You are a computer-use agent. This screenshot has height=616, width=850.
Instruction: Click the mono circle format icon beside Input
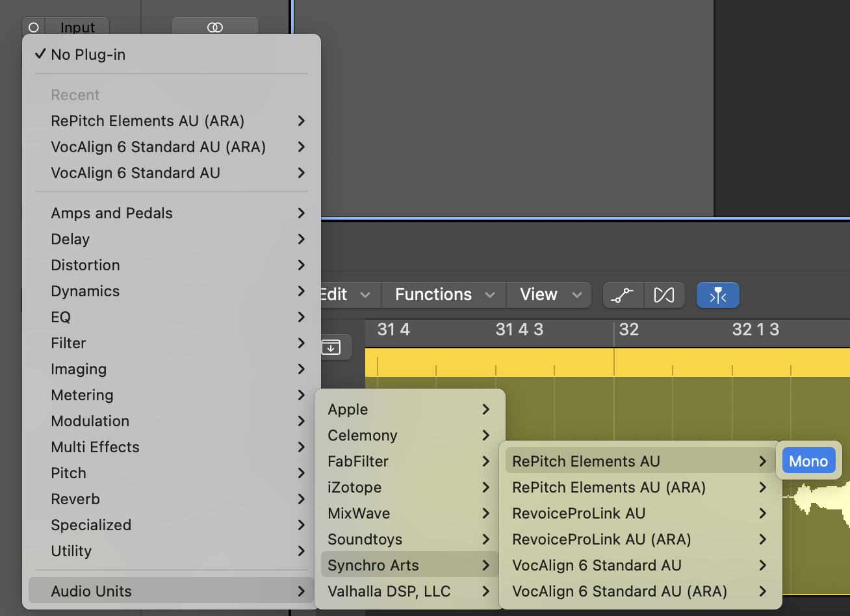[34, 27]
